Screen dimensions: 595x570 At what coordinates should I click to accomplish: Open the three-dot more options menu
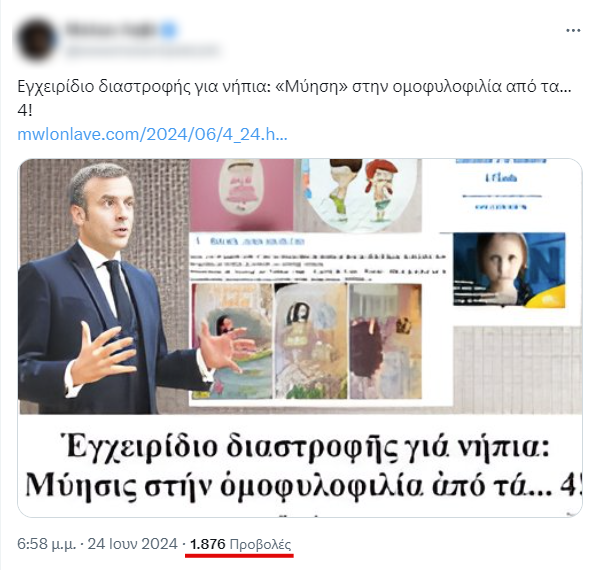[x=573, y=30]
